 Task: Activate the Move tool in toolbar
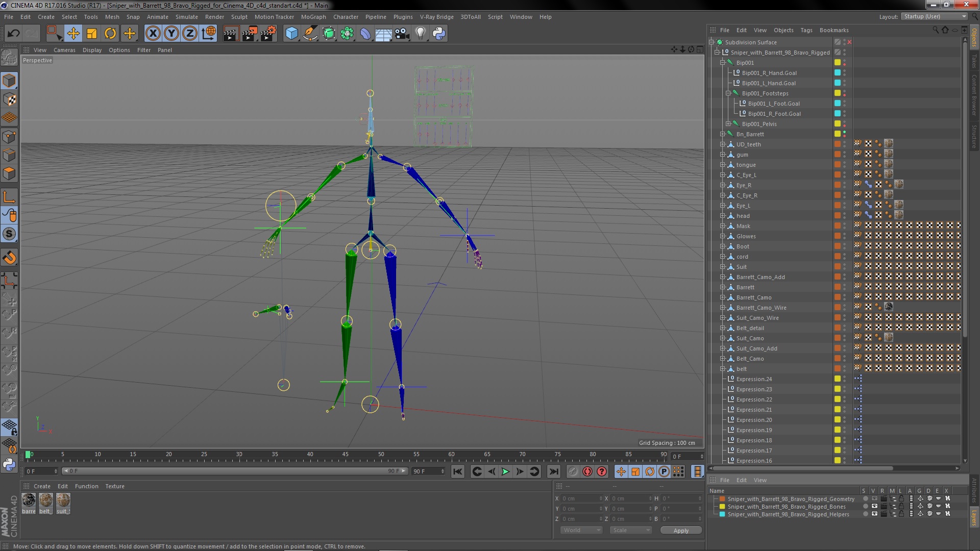tap(73, 34)
